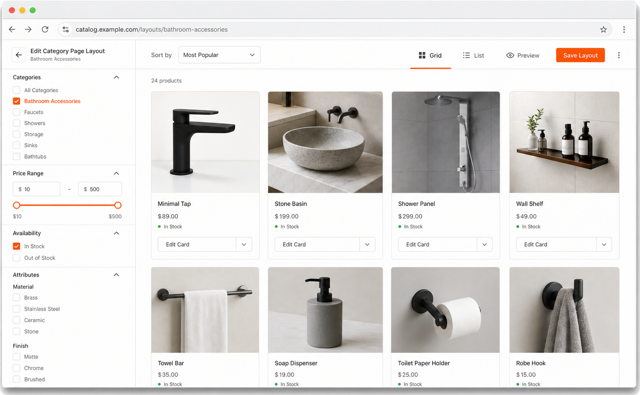This screenshot has height=395, width=640.
Task: Check the Storage category
Action: (x=16, y=134)
